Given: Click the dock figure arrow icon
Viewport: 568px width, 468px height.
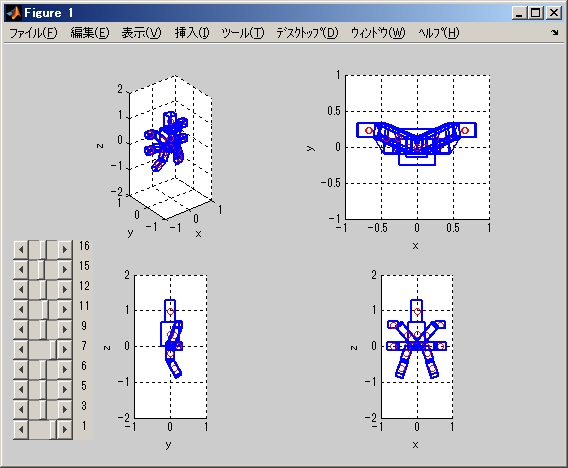Looking at the screenshot, I should (x=555, y=33).
